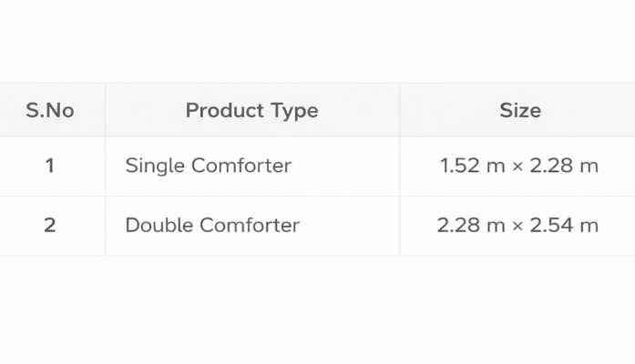Viewport: 635px width, 364px height.
Task: Select the 2.28 m × 2.54 m size cell
Action: [x=517, y=226]
